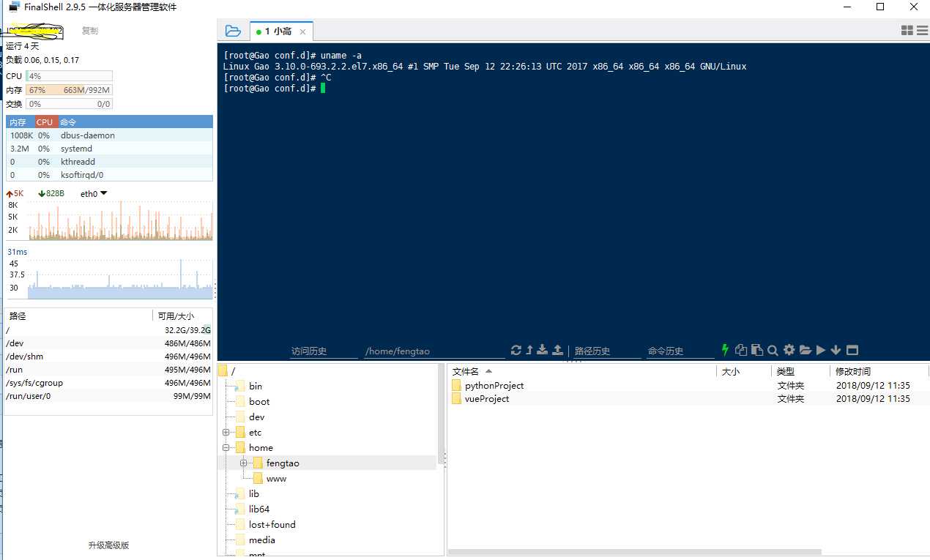The image size is (930, 560).
Task: Select the kthreadd process row
Action: tap(109, 162)
